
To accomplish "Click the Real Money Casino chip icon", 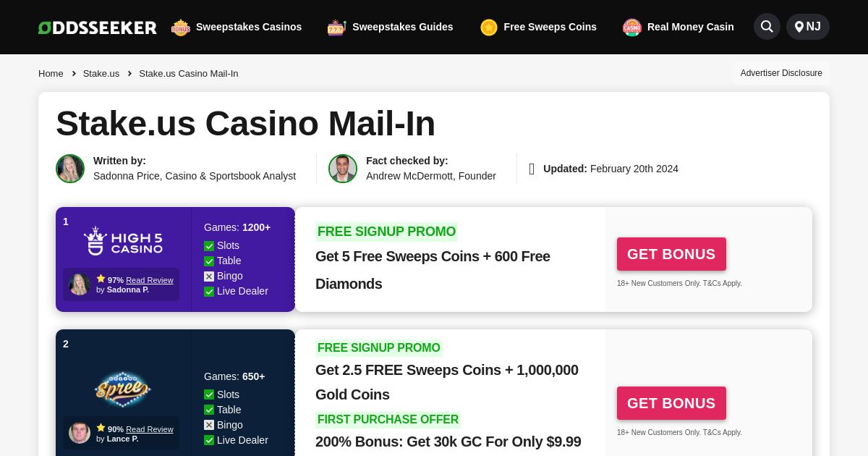I will point(632,28).
